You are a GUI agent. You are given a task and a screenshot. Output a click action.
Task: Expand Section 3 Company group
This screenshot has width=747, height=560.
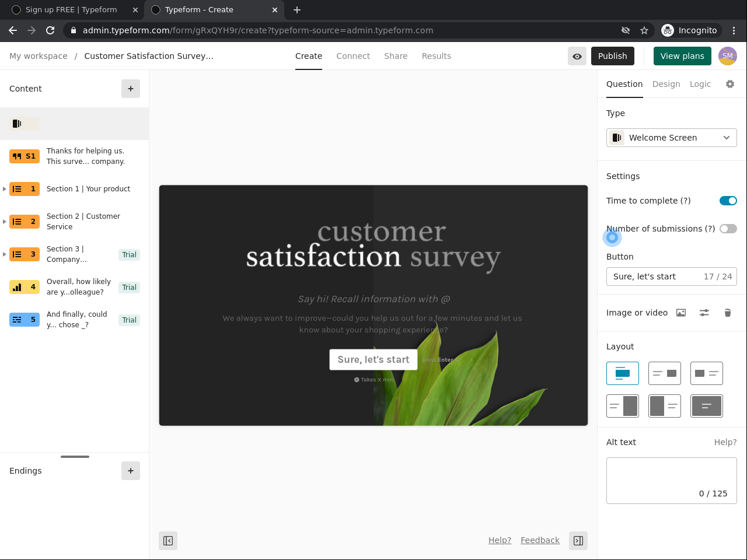5,254
